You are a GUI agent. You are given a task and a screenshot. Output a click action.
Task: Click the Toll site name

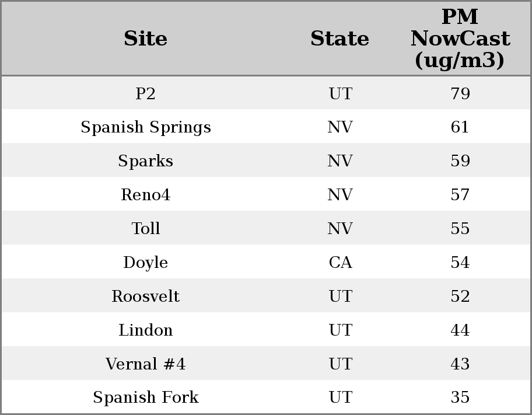(x=145, y=229)
